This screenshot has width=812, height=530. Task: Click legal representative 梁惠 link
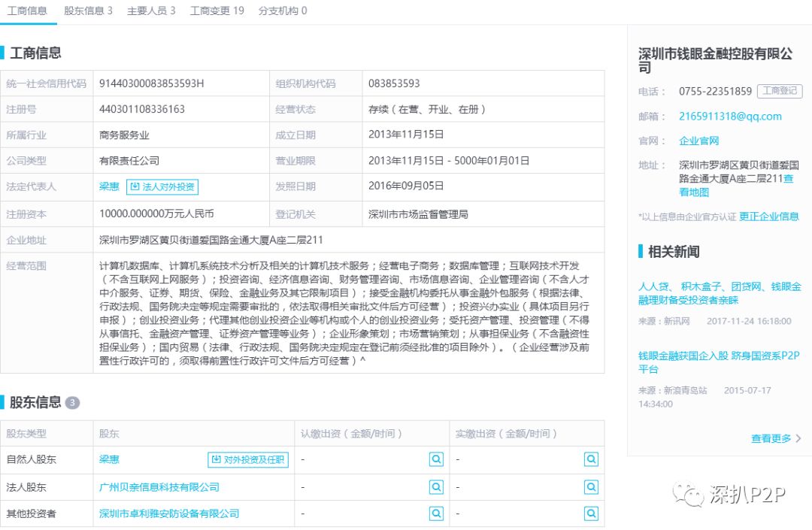pos(109,186)
